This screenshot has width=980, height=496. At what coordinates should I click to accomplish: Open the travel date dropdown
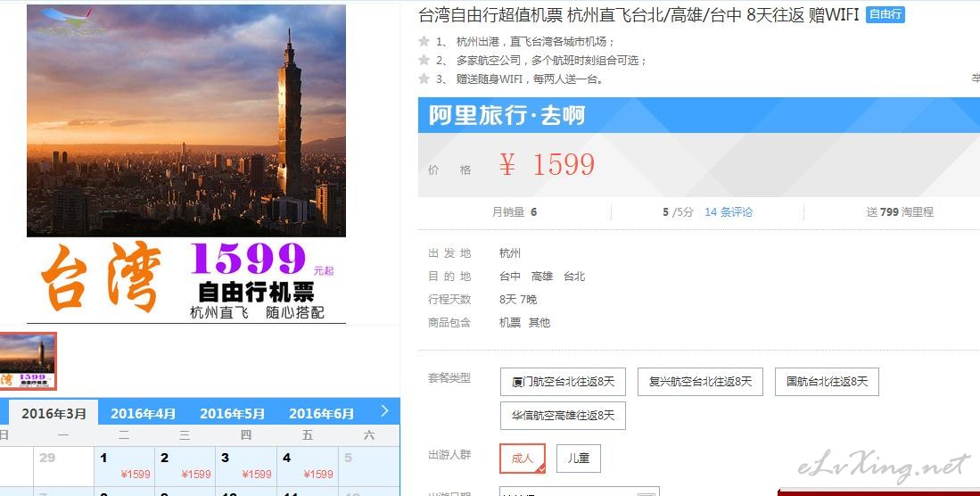tap(580, 492)
